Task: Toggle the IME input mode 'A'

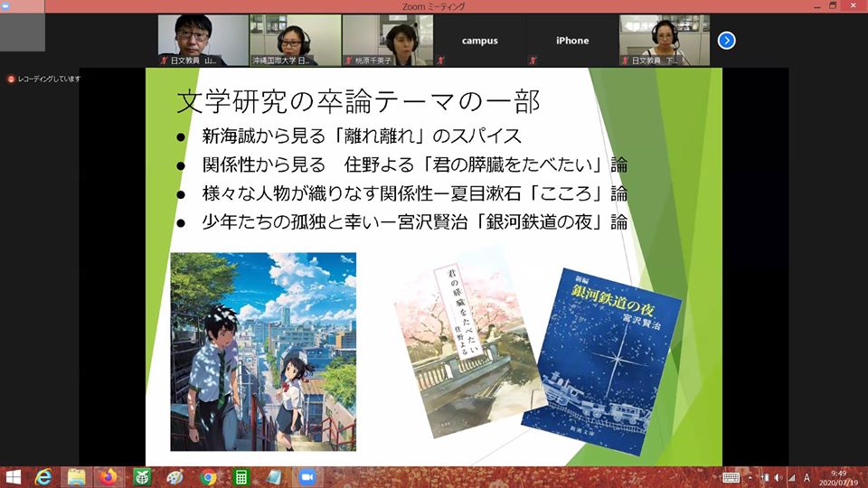Action: (x=806, y=477)
